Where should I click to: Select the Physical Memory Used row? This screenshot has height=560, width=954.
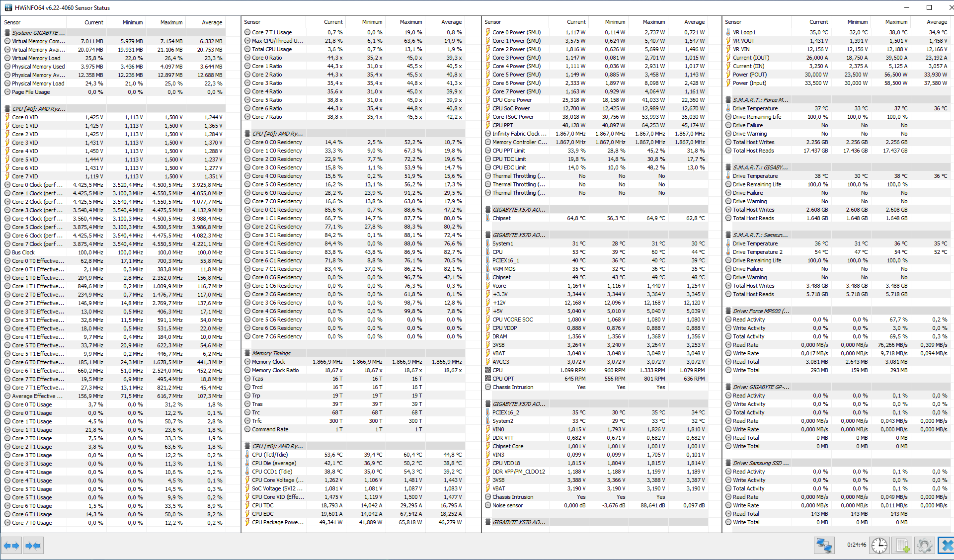(x=114, y=67)
